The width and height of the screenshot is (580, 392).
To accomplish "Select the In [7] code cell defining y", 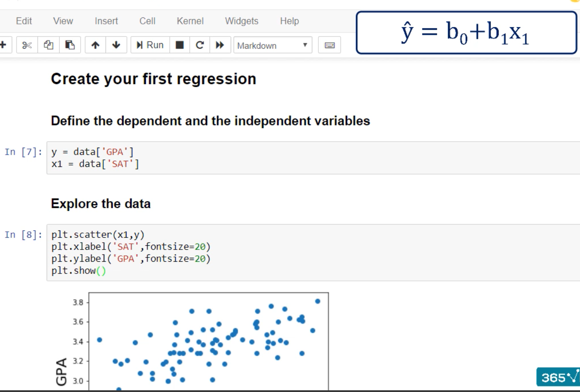I will 305,158.
